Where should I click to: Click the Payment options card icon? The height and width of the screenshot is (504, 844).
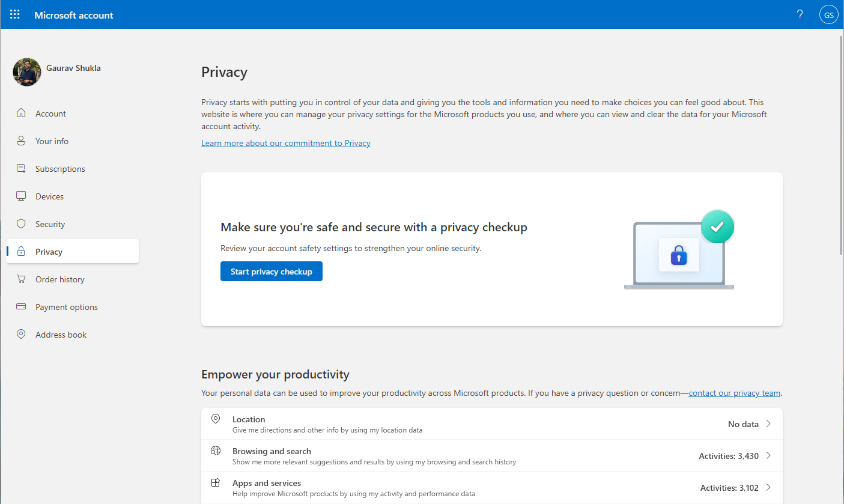[x=21, y=306]
